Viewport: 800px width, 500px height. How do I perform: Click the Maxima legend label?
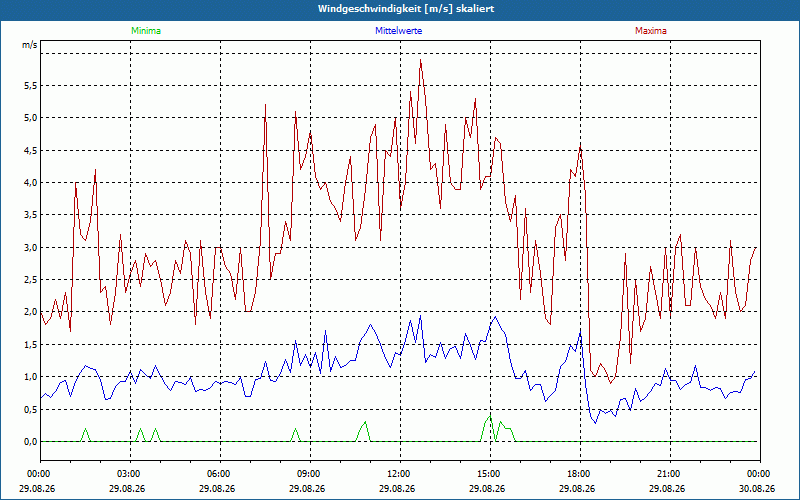click(651, 31)
